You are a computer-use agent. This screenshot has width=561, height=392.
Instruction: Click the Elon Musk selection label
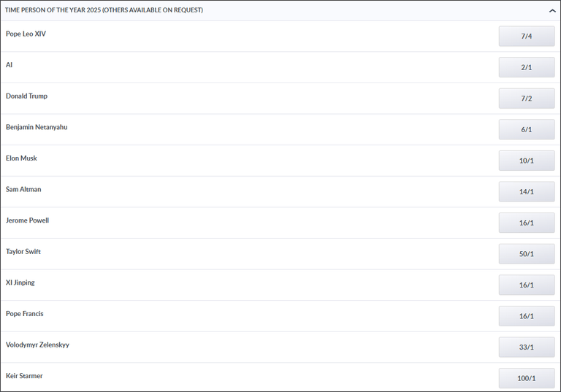pyautogui.click(x=21, y=158)
